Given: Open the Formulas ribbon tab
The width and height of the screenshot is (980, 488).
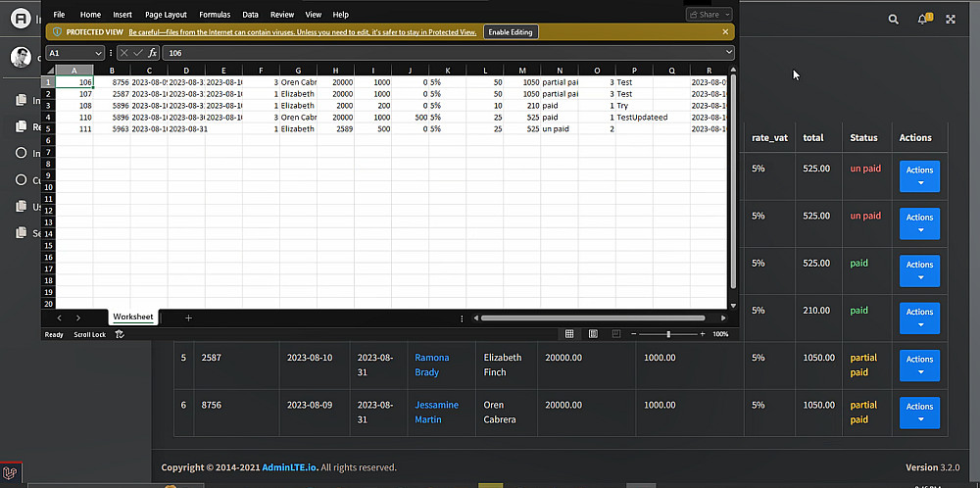Looking at the screenshot, I should coord(215,15).
